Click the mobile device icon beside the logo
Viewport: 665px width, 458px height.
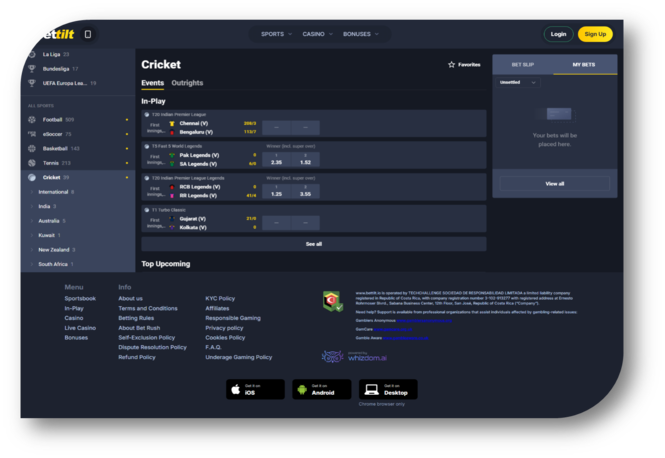(88, 34)
